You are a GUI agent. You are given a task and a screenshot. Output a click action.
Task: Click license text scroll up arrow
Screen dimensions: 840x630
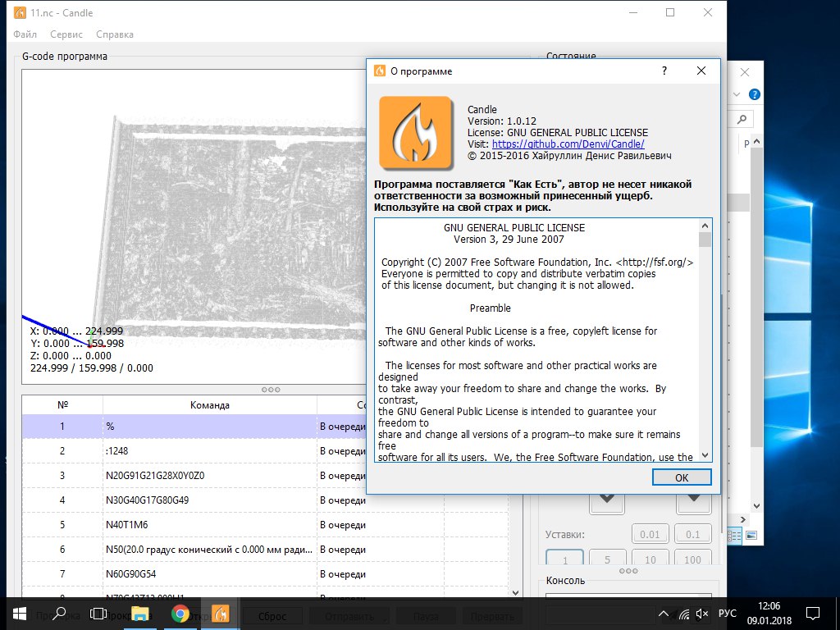tap(705, 226)
